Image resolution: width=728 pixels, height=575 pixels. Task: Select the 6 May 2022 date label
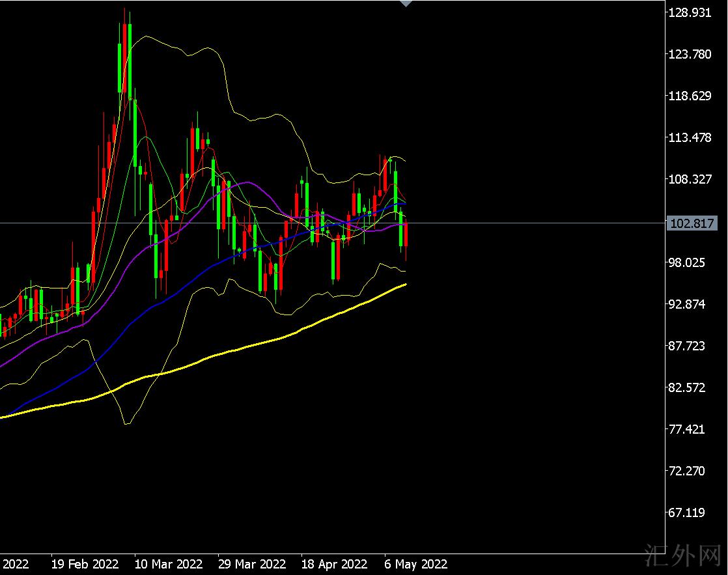[415, 563]
